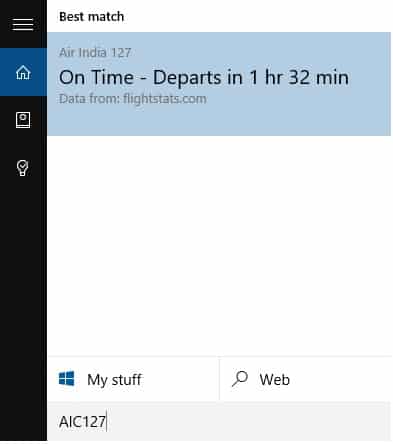Viewport: 393px width, 444px height.
Task: Search My stuff for AIC127
Action: (x=133, y=379)
